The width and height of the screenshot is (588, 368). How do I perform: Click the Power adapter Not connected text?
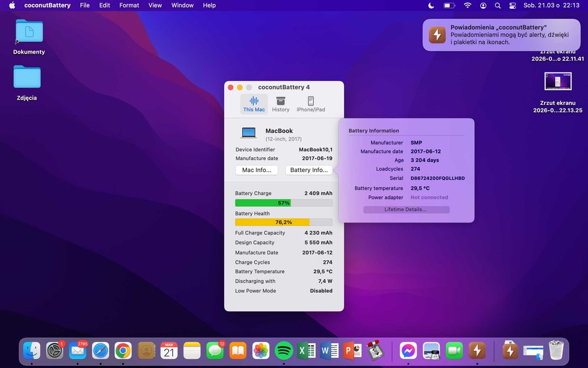[x=429, y=197]
